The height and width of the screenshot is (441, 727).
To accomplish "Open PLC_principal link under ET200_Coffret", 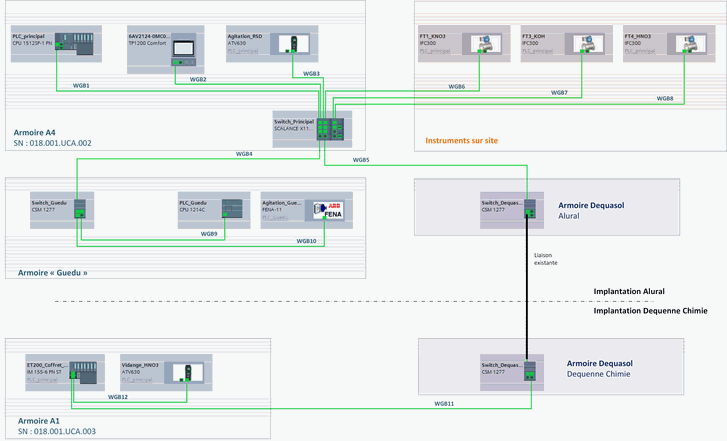I will pos(42,379).
